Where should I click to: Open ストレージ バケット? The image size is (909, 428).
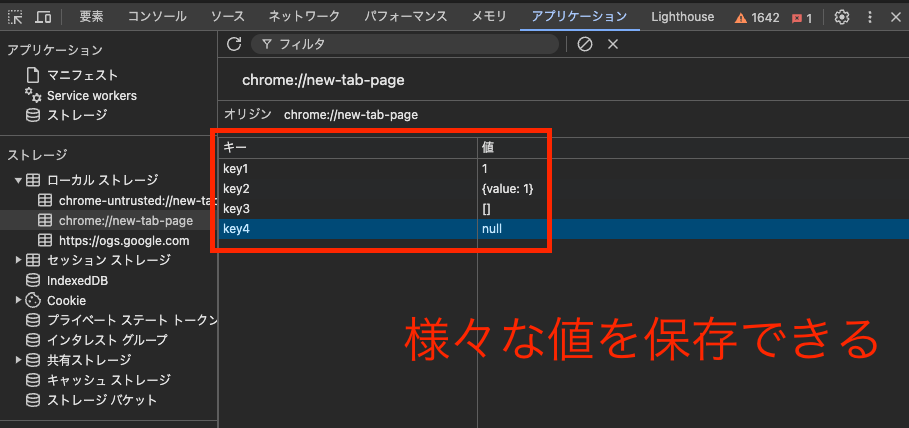click(x=101, y=400)
